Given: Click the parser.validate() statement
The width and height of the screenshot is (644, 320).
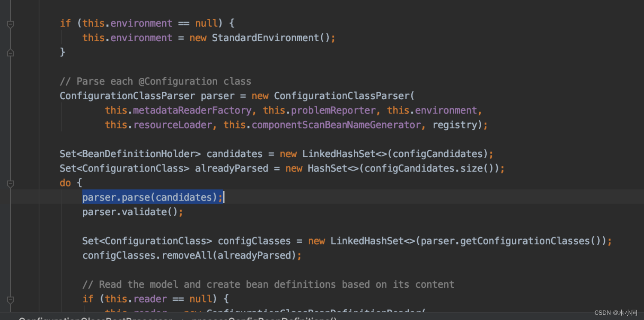Looking at the screenshot, I should tap(133, 212).
